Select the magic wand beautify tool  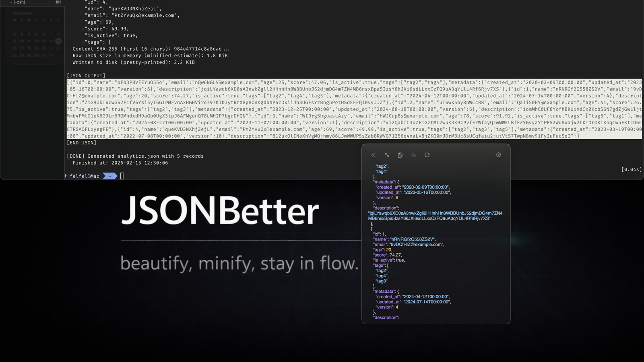[x=374, y=155]
